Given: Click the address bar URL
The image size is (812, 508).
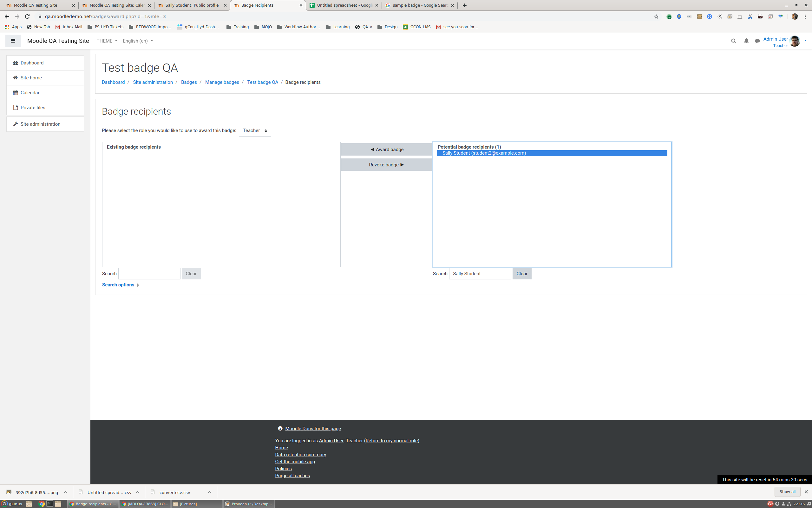Looking at the screenshot, I should point(105,17).
